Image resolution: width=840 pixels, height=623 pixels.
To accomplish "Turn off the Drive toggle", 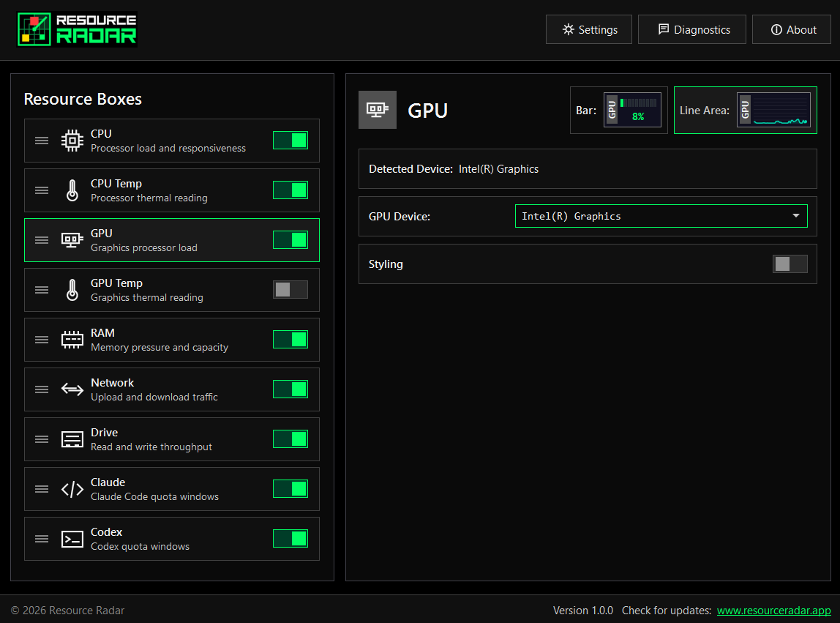I will (x=290, y=439).
